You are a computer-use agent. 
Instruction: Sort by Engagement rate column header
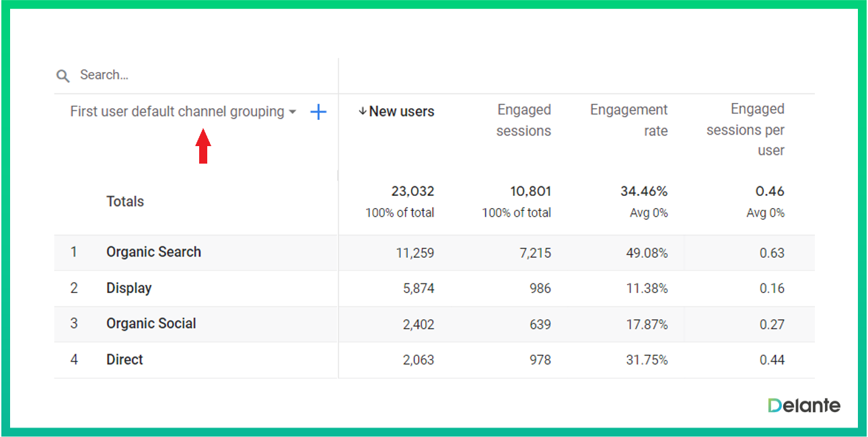click(x=628, y=121)
